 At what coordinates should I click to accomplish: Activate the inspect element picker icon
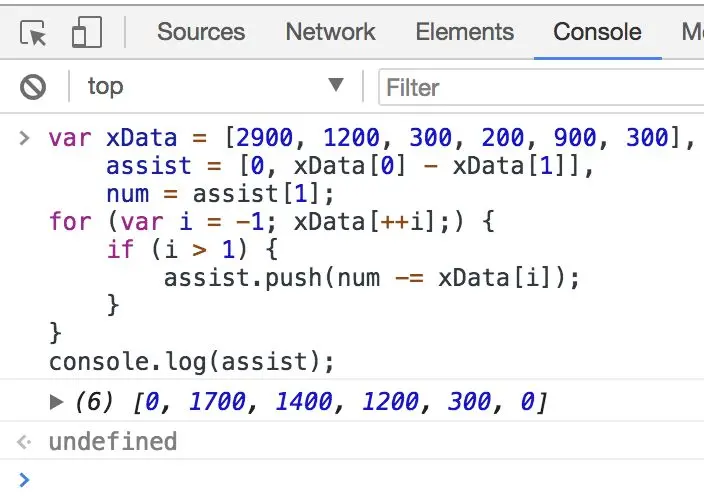point(34,32)
